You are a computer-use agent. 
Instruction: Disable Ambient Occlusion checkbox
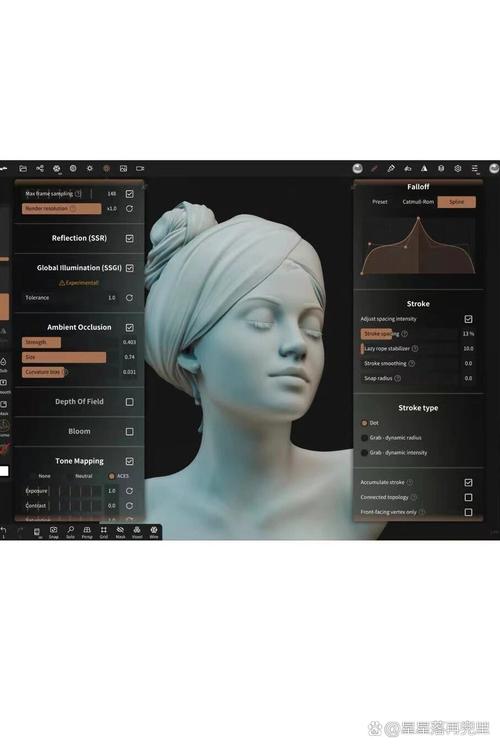click(x=130, y=327)
